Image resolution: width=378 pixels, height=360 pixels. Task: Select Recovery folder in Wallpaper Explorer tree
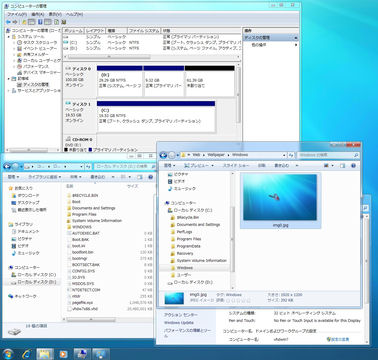pos(182,253)
